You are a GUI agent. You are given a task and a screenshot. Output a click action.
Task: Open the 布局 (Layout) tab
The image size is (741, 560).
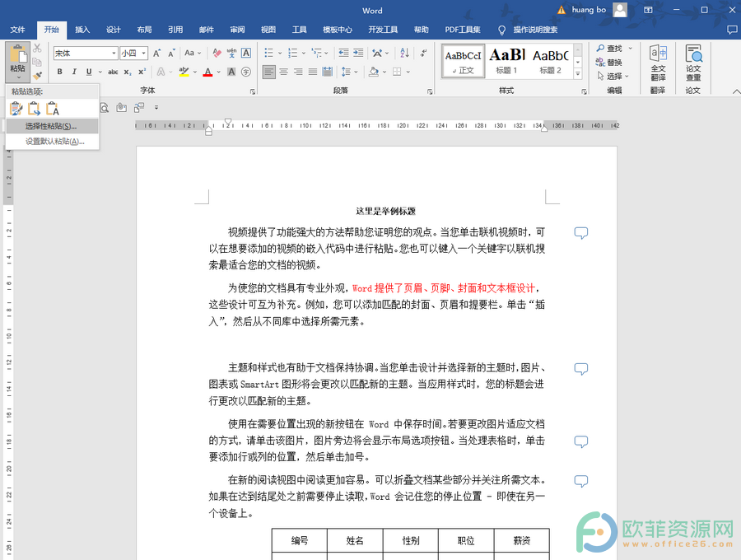(144, 30)
